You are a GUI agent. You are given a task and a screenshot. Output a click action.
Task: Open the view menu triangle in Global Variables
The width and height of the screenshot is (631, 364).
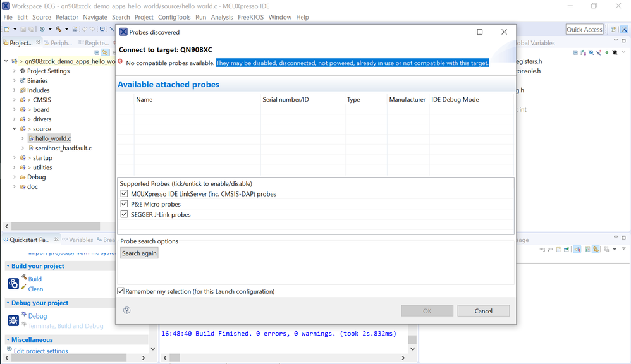pos(624,52)
